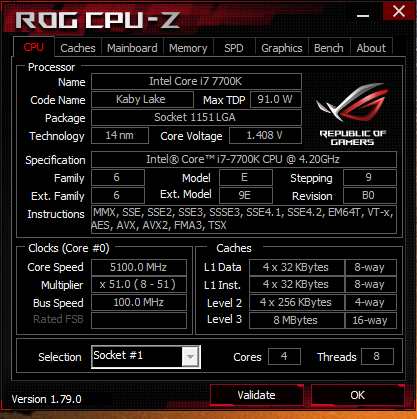The height and width of the screenshot is (419, 417).
Task: Click the Core Voltage value field
Action: click(x=265, y=135)
